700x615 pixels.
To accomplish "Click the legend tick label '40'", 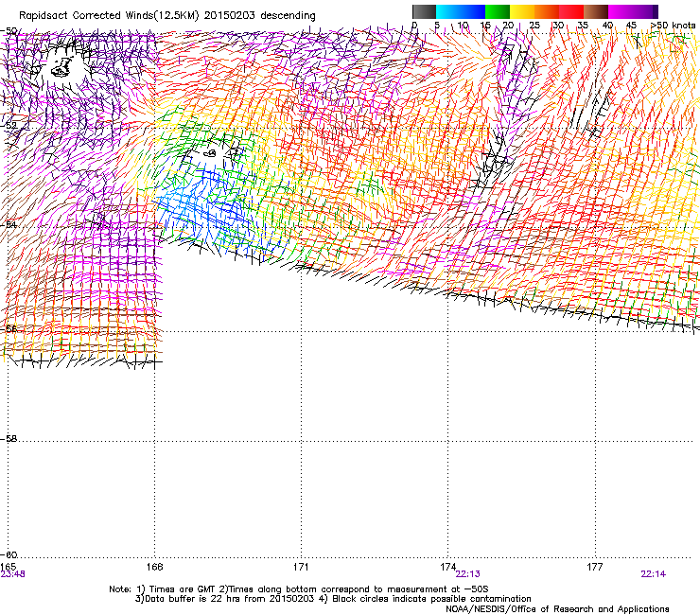I will (607, 26).
